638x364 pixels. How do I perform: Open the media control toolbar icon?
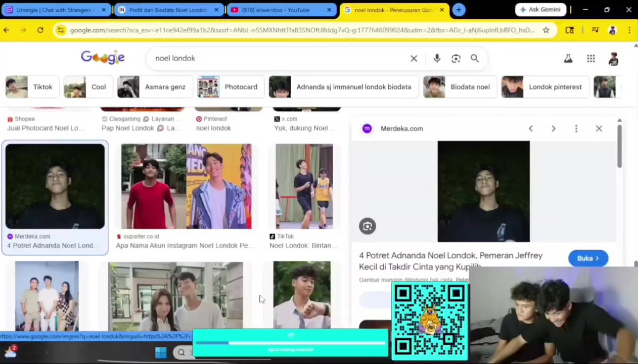[595, 30]
